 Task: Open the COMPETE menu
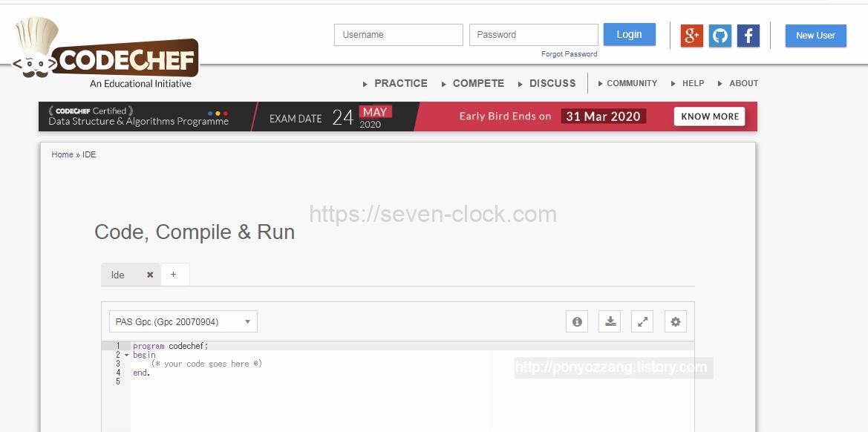pyautogui.click(x=478, y=83)
